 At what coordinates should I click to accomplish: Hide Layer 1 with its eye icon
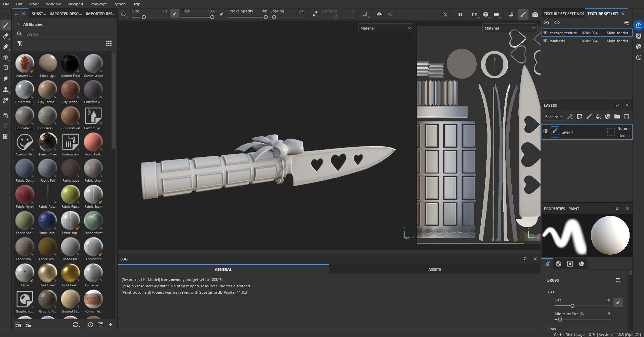[546, 131]
